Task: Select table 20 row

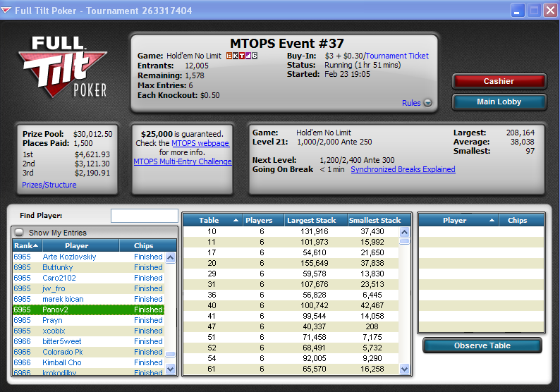Action: [x=291, y=263]
